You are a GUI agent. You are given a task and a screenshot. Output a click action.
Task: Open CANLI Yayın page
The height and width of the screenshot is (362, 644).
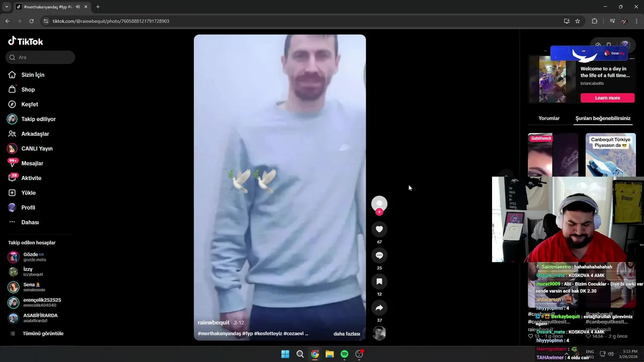coord(37,148)
